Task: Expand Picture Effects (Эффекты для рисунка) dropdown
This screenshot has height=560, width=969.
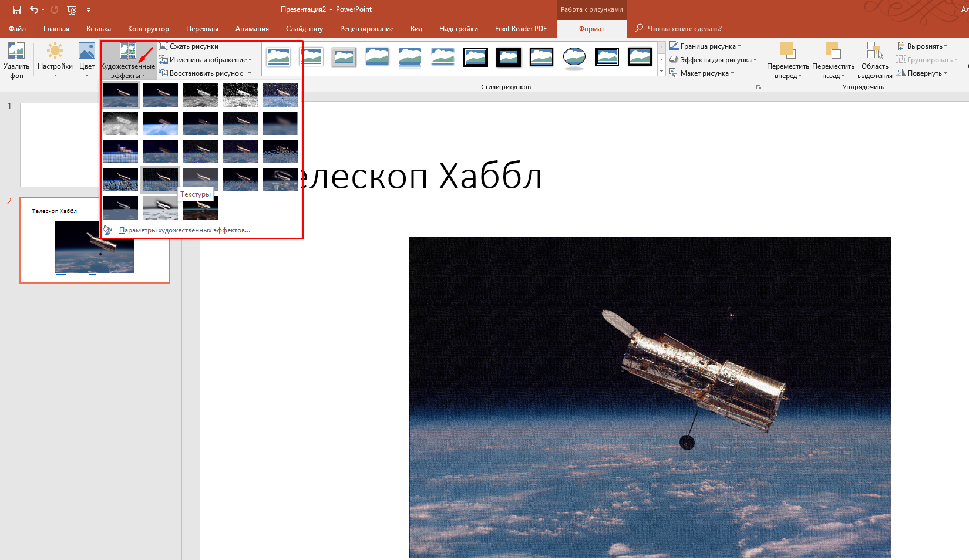Action: tap(715, 60)
